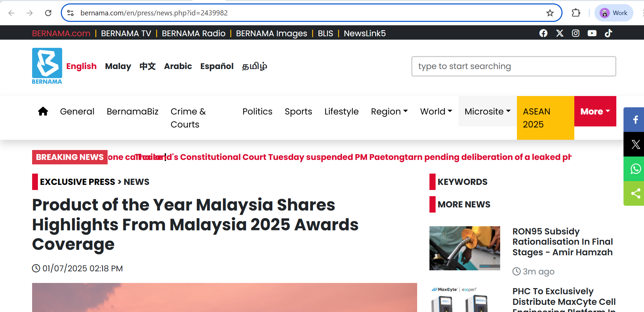Expand the red More dropdown

(x=595, y=111)
